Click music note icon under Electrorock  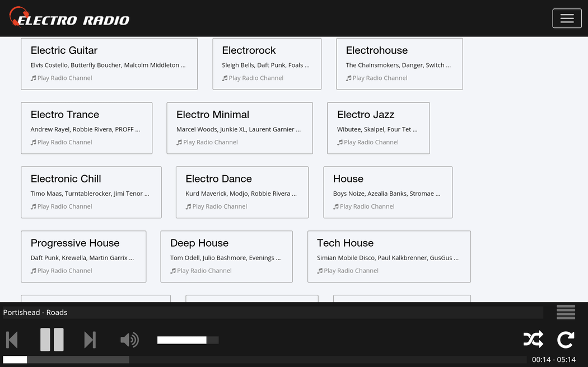click(225, 78)
